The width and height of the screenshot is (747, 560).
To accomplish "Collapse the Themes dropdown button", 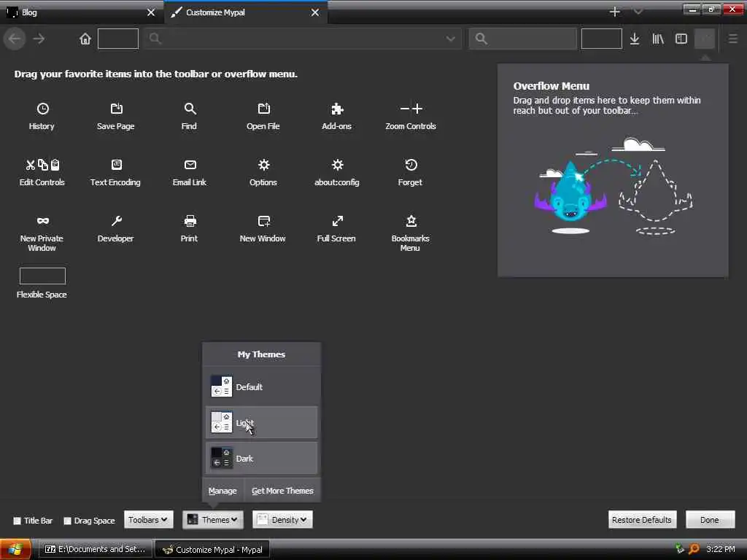I will 212,520.
